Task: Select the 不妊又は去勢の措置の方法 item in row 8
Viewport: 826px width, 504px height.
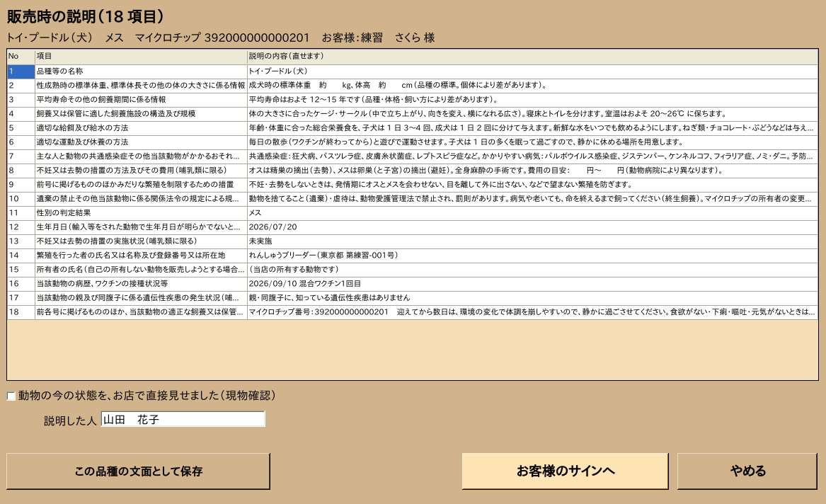Action: click(141, 171)
